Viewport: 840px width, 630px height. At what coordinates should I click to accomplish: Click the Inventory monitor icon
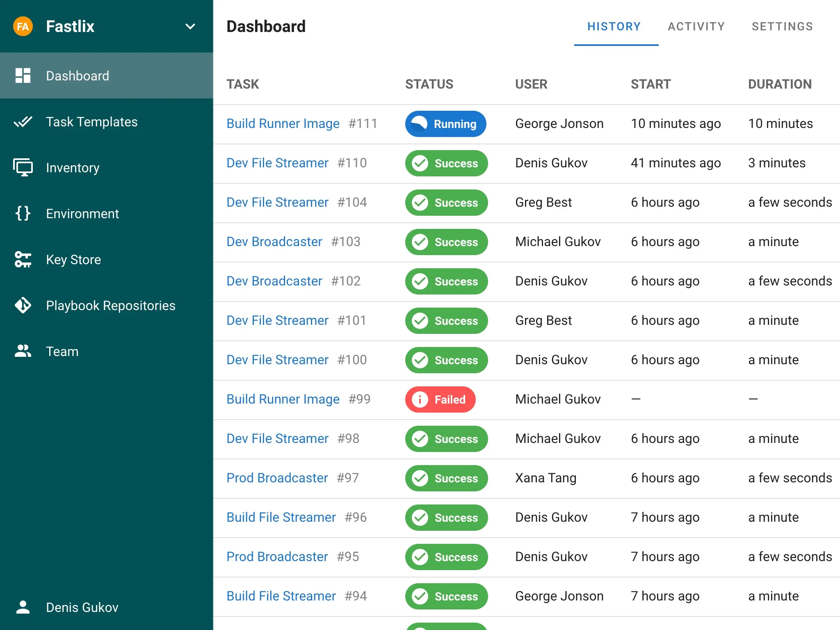coord(23,167)
